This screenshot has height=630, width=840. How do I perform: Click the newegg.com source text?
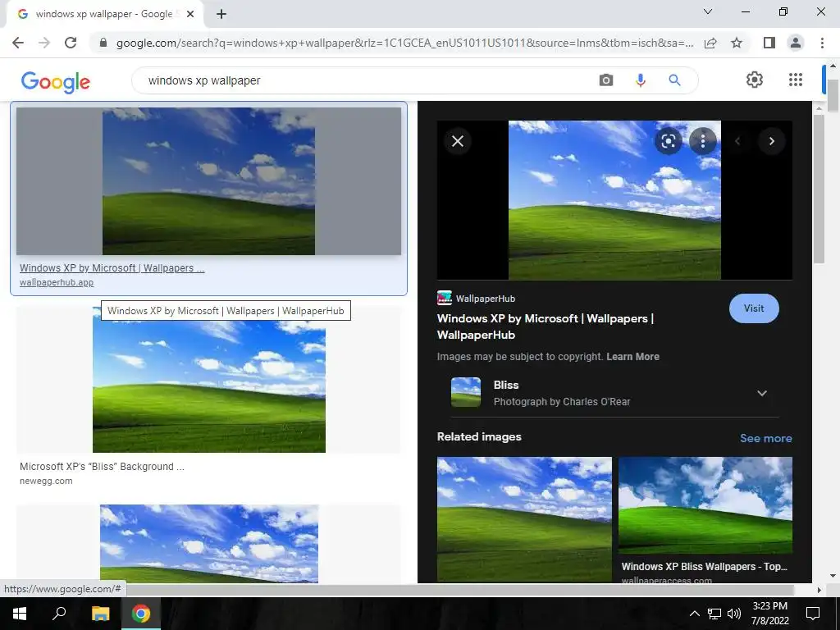coord(46,481)
